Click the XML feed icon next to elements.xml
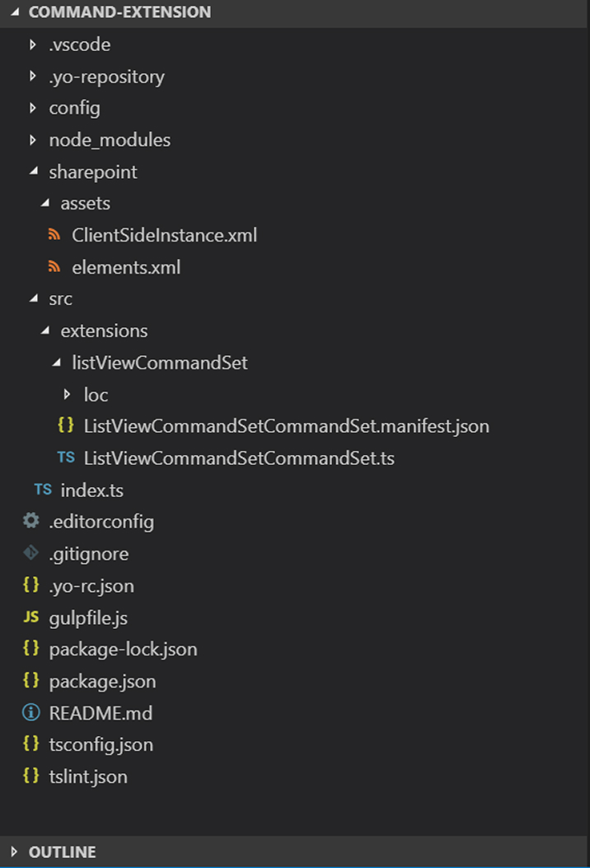Screen dimensions: 590x868 pyautogui.click(x=55, y=267)
